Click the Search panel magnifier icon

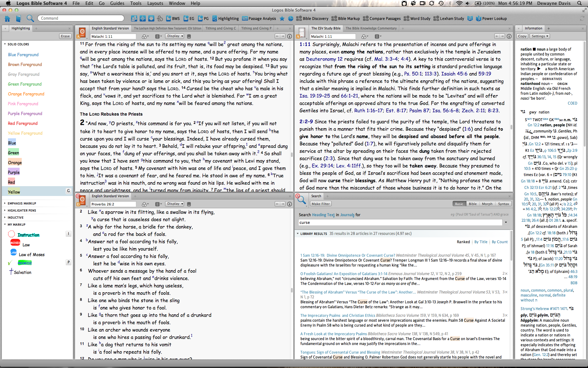pos(301,200)
